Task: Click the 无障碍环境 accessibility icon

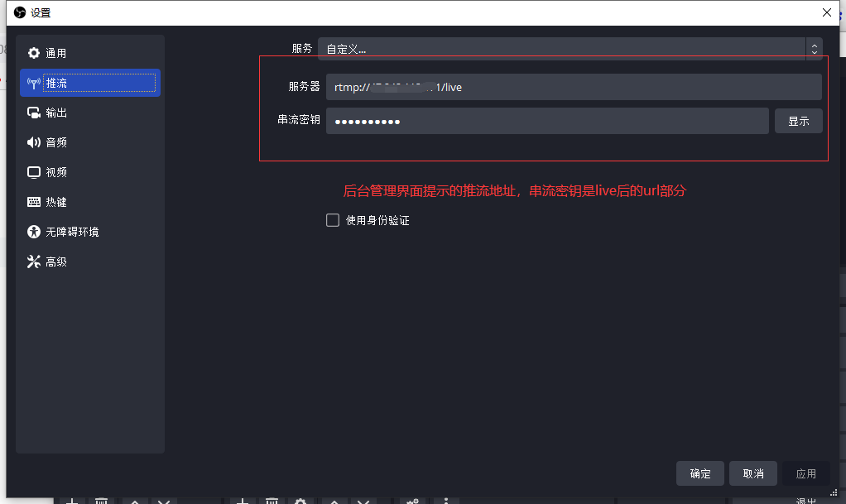Action: (34, 232)
